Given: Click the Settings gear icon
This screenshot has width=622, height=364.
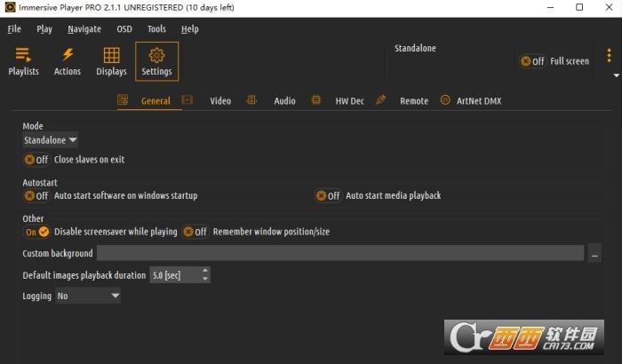Looking at the screenshot, I should pyautogui.click(x=156, y=55).
